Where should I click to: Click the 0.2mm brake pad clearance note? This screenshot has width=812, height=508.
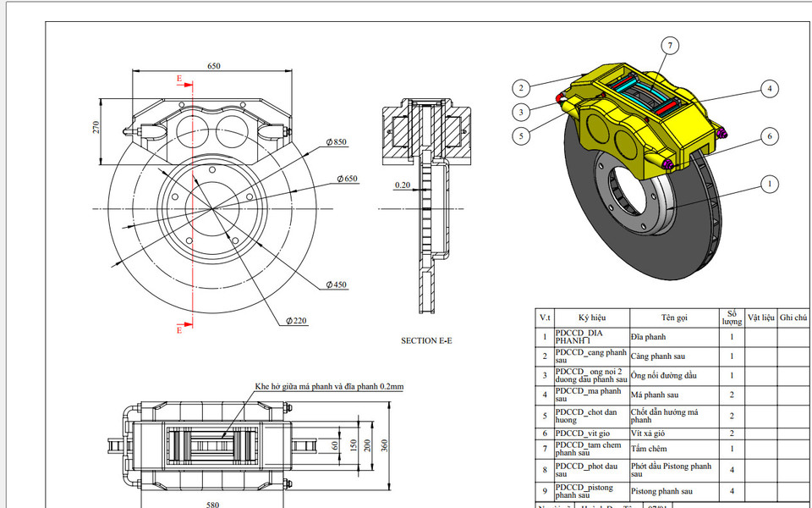(x=327, y=386)
